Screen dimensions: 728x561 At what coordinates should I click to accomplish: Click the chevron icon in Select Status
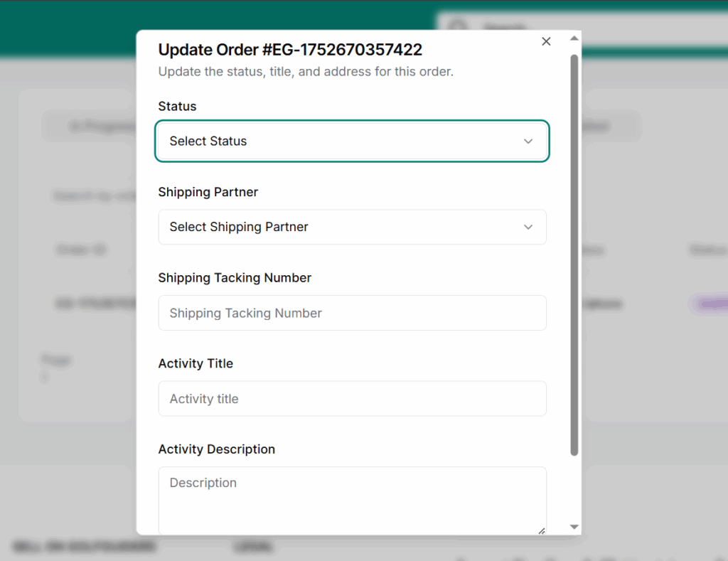(528, 141)
